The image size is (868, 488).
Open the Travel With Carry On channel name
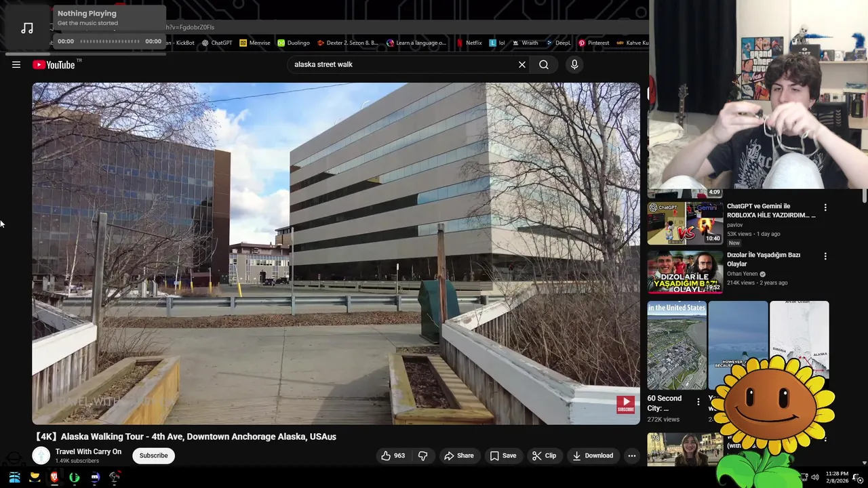click(x=88, y=451)
